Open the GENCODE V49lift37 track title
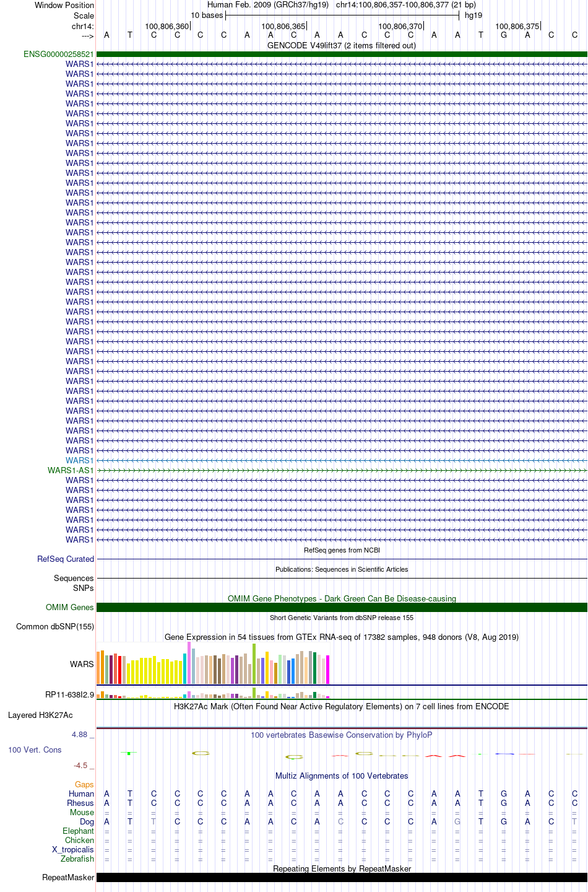588x892 pixels. coord(342,45)
